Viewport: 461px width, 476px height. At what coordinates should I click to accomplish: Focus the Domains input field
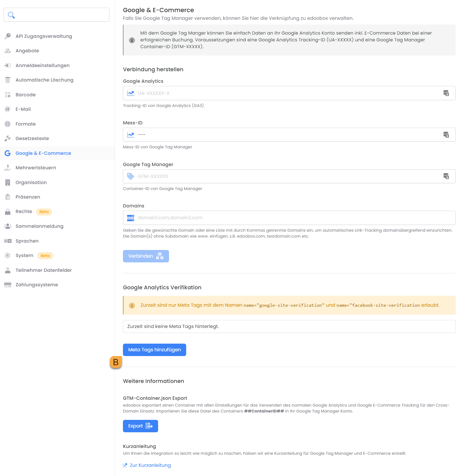point(293,218)
